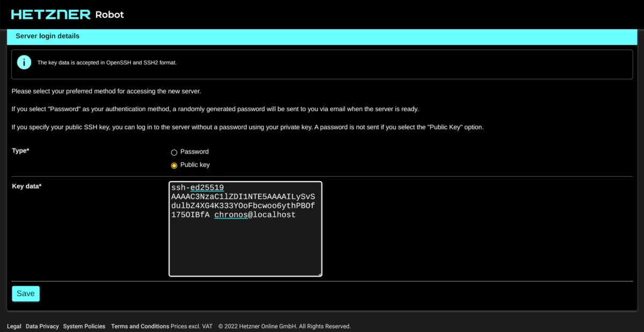644x332 pixels.
Task: Open the System Policies footer link
Action: (x=84, y=326)
